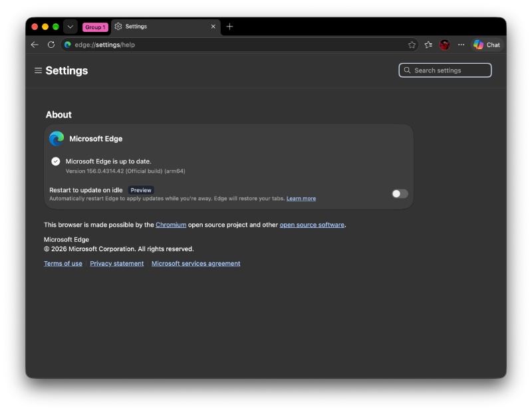Open the Learn more link
This screenshot has height=412, width=532.
301,199
